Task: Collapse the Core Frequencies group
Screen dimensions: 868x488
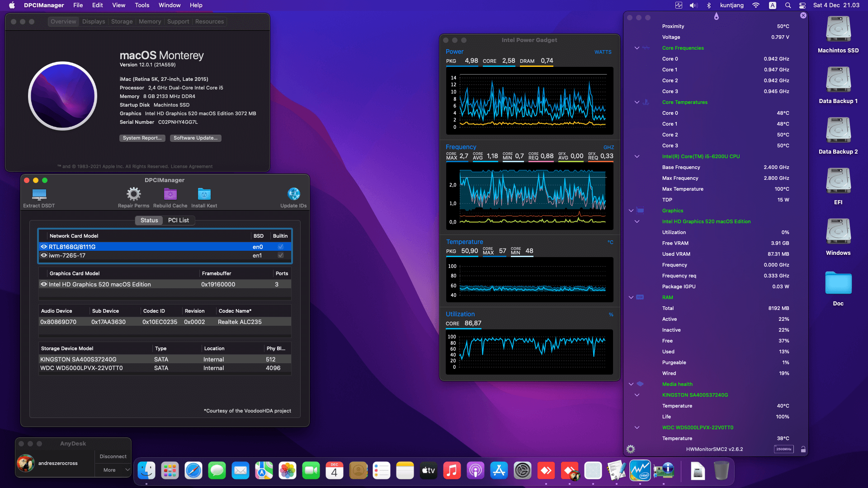Action: (x=637, y=48)
